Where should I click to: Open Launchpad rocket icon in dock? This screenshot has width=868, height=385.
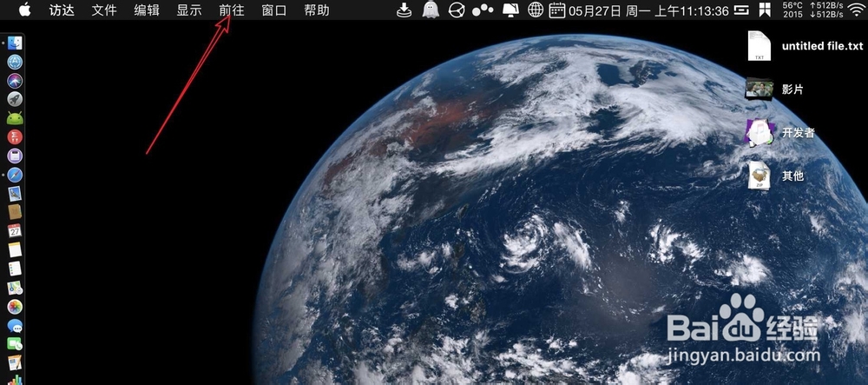(x=15, y=100)
